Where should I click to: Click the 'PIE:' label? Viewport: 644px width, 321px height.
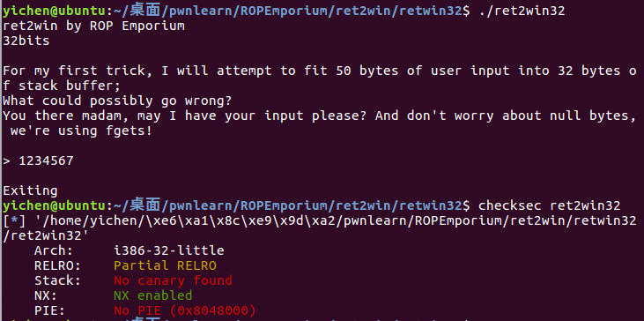coord(49,310)
